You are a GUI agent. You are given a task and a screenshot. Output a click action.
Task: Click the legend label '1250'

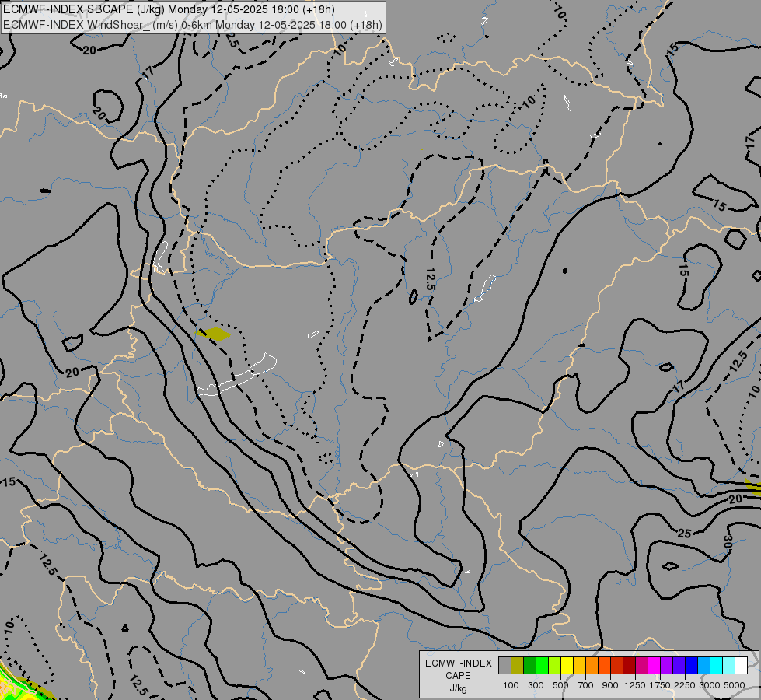[635, 685]
